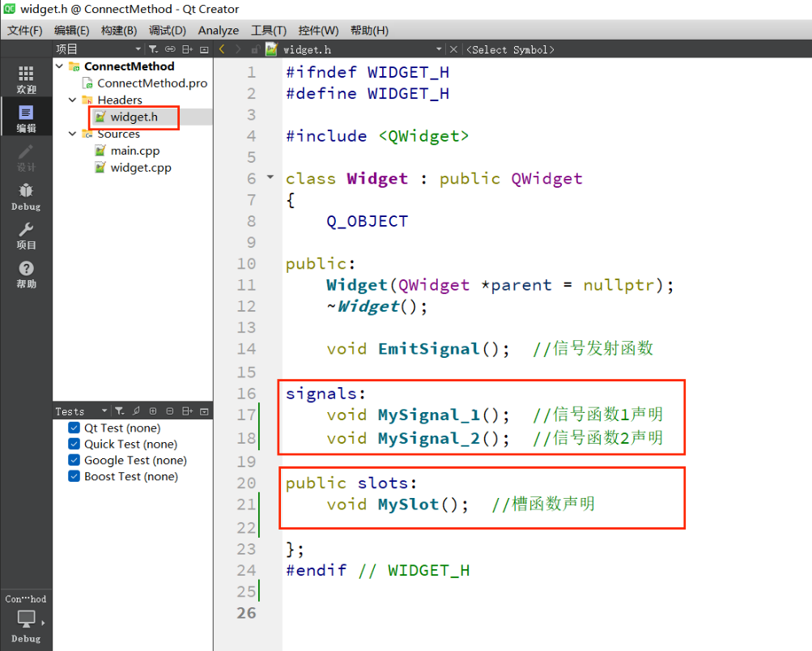Open the 欢迎 (Welcome) mode
The width and height of the screenshot is (812, 651).
[x=26, y=79]
